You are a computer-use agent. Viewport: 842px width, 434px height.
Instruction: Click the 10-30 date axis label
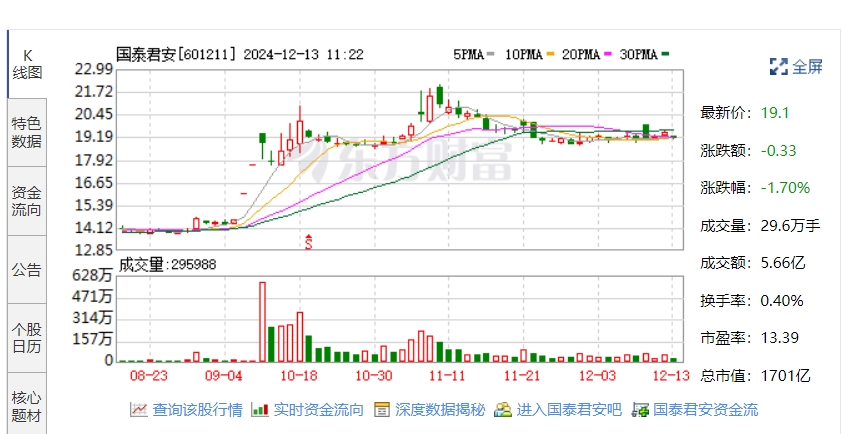(373, 377)
